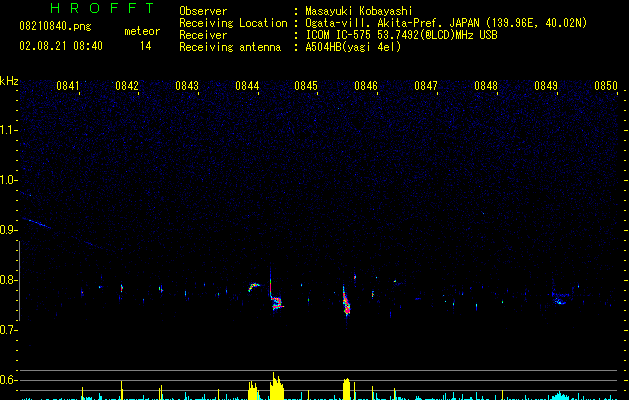The height and width of the screenshot is (400, 629).
Task: Click the kHz axis unit label
Action: (x=9, y=81)
